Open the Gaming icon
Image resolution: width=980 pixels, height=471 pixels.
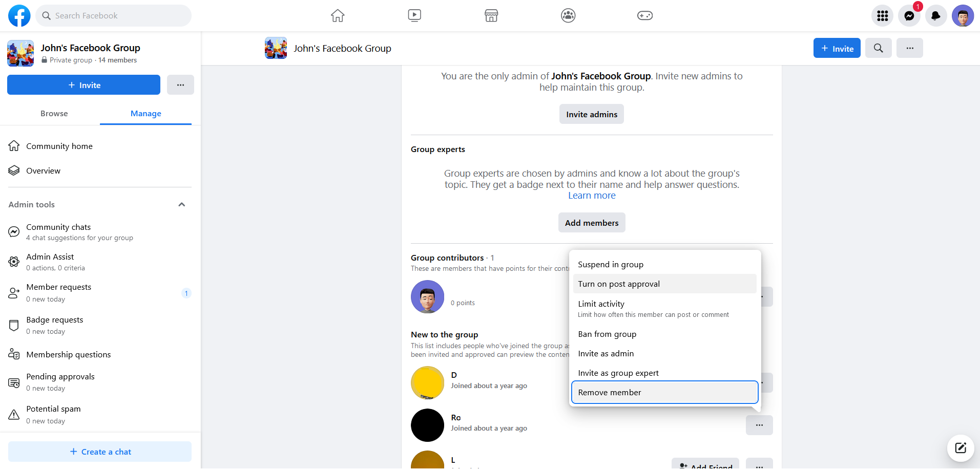tap(645, 16)
